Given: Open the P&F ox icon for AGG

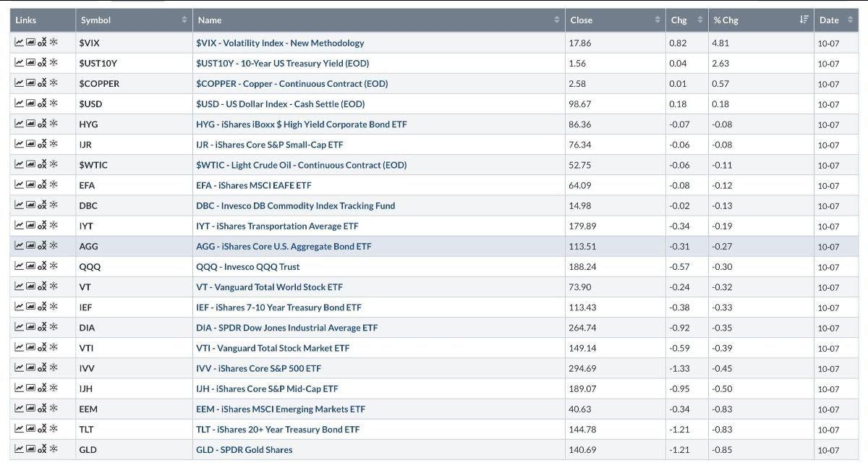Looking at the screenshot, I should (x=42, y=246).
